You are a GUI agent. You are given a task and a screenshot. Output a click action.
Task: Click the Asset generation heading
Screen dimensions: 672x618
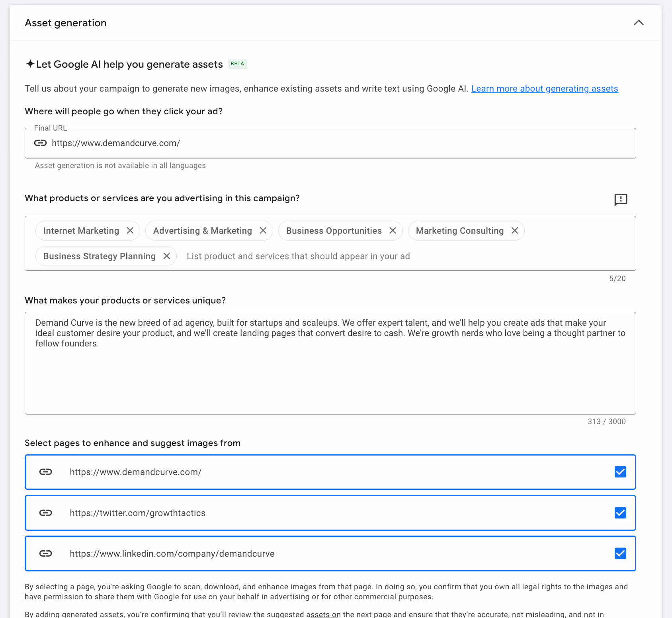66,23
